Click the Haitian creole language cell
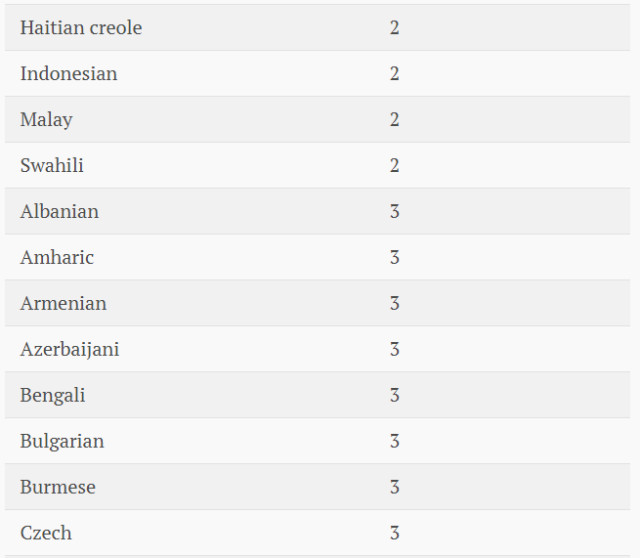This screenshot has width=640, height=558. tap(81, 28)
